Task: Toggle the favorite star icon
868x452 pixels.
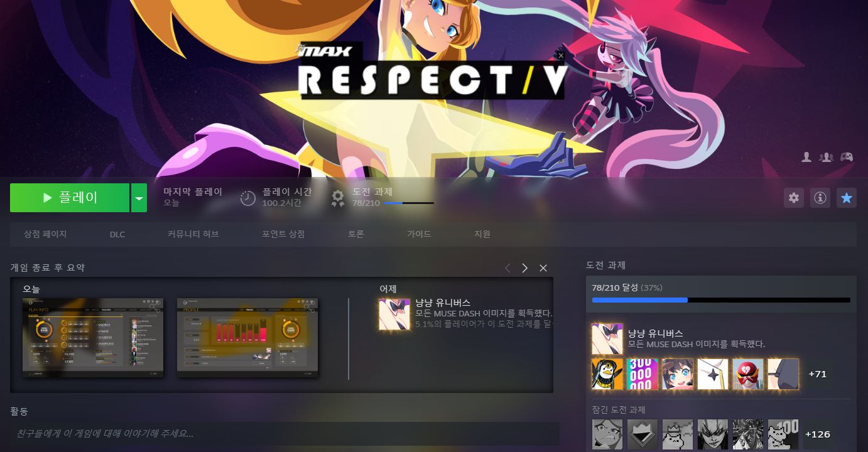Action: 847,198
